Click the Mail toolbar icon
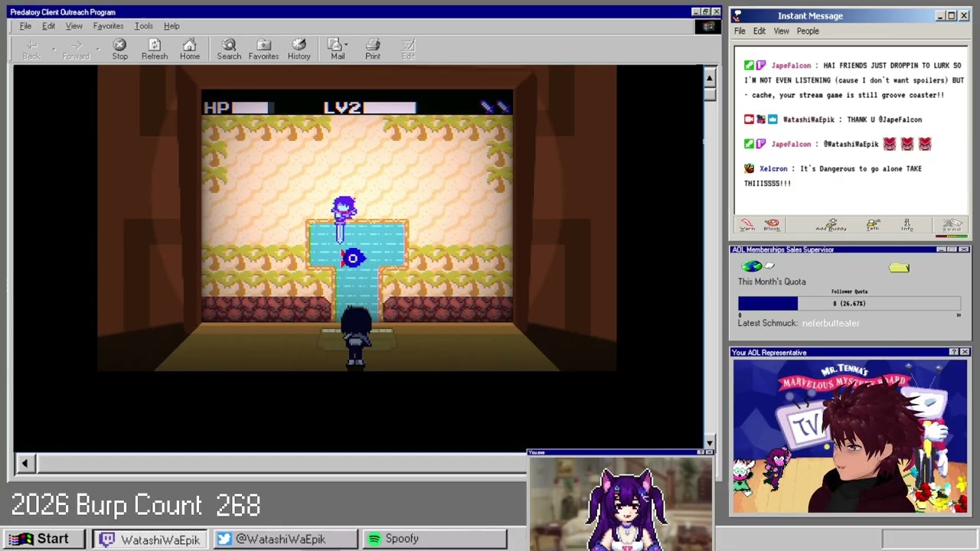The image size is (980, 551). [x=335, y=45]
